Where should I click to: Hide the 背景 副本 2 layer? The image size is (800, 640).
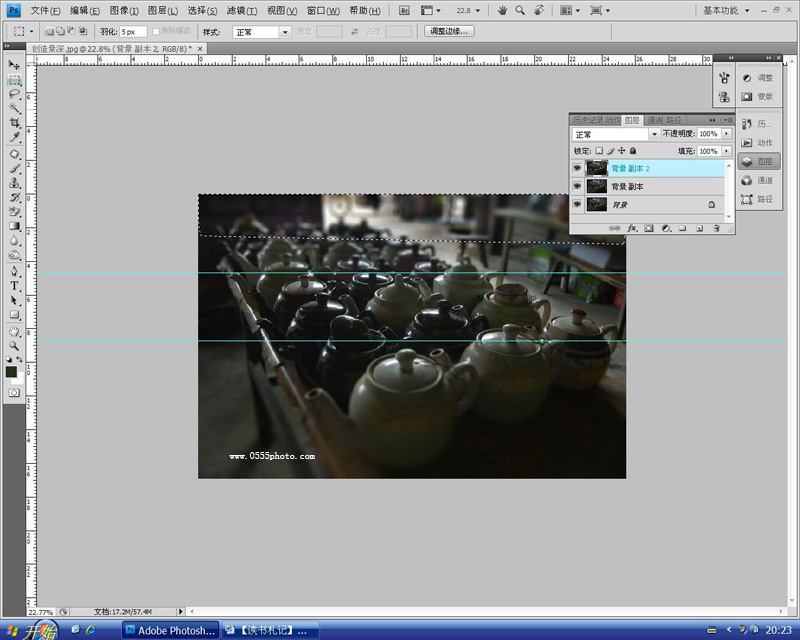(x=577, y=168)
